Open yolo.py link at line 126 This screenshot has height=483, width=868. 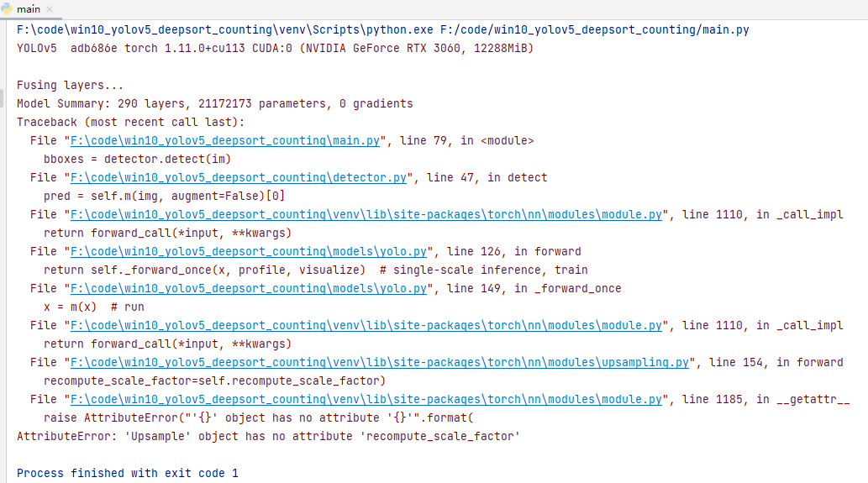click(x=249, y=252)
